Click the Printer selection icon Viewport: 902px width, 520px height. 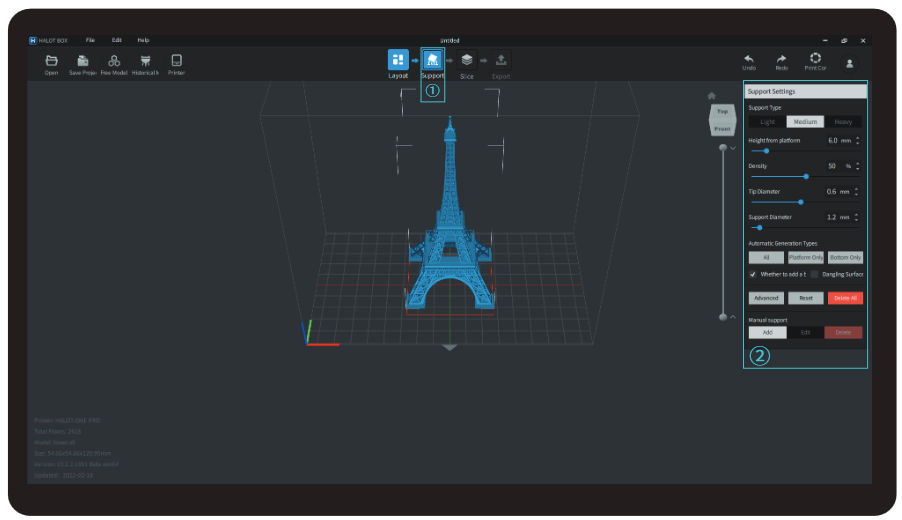177,60
